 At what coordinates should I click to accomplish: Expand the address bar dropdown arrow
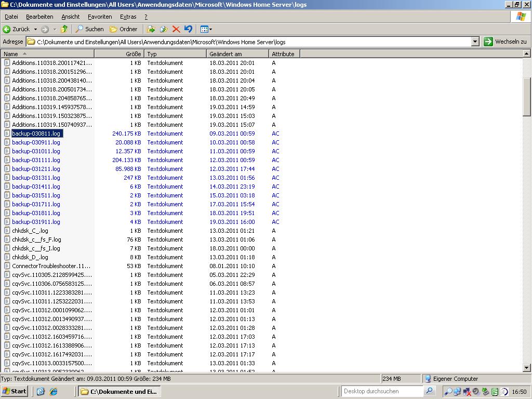[x=475, y=42]
